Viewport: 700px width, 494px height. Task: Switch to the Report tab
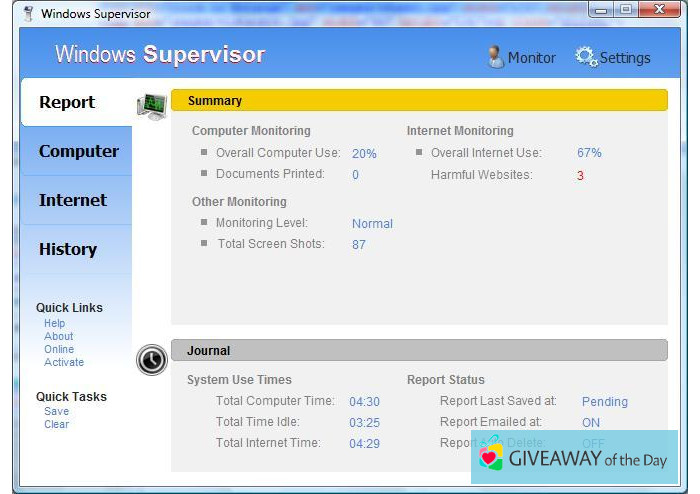tap(67, 102)
